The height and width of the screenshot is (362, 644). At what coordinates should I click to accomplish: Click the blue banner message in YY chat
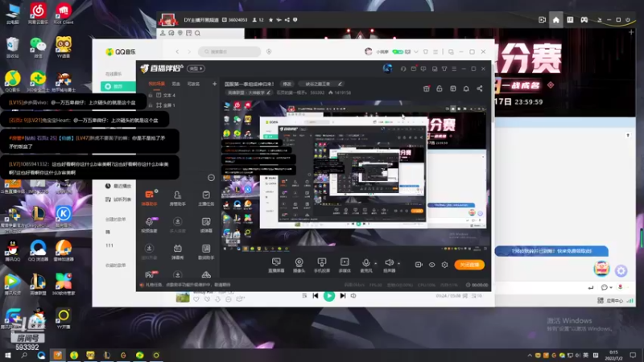tap(551, 251)
